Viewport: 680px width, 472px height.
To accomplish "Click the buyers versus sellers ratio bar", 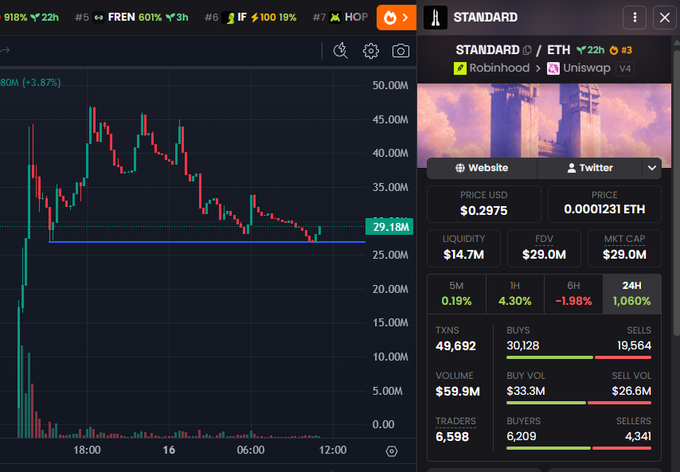I will pos(579,448).
